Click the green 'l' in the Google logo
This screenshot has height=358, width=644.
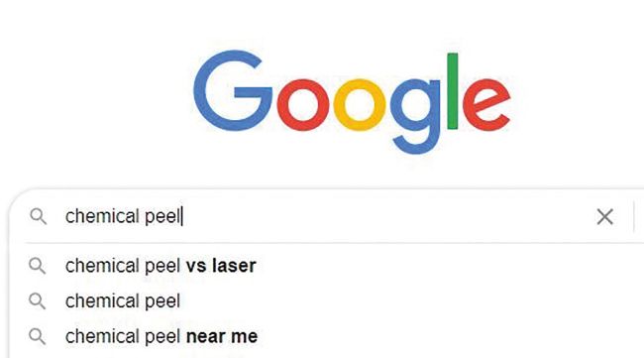coord(453,91)
